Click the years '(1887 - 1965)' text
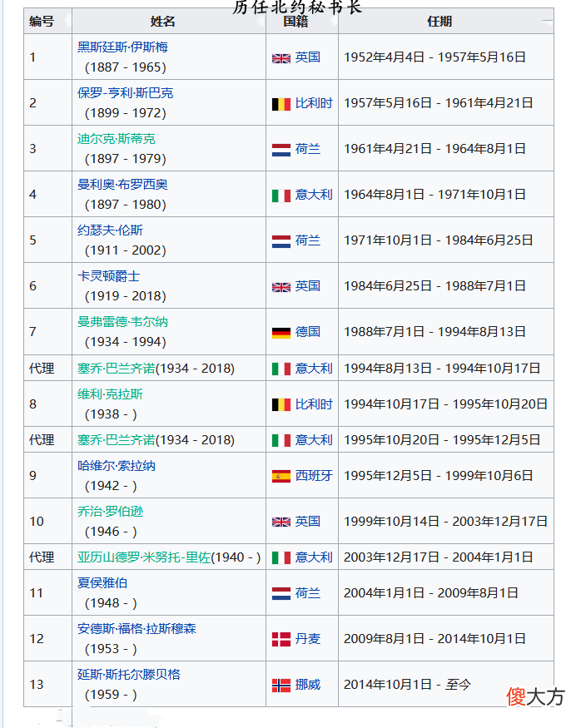This screenshot has height=728, width=581. pos(126,67)
